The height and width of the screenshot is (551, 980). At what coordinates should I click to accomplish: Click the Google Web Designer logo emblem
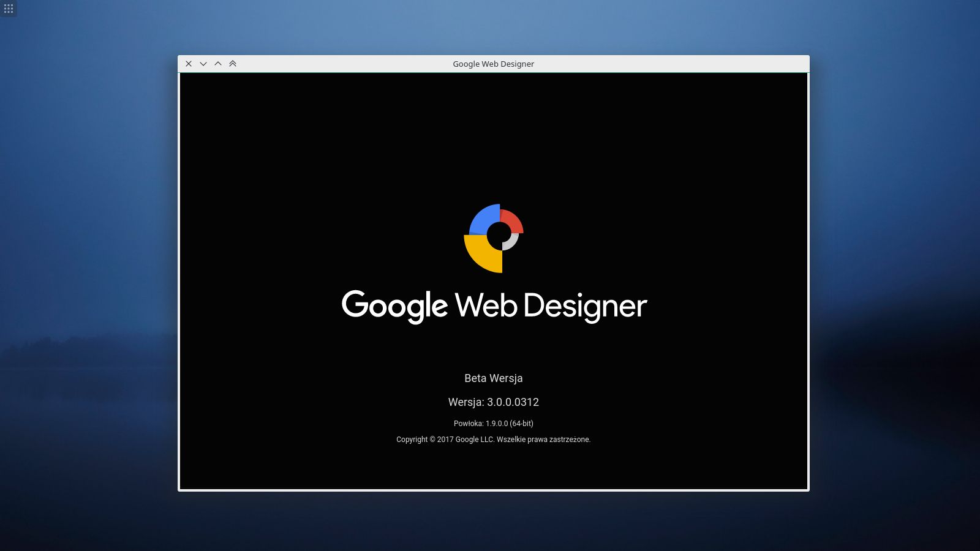(x=494, y=238)
